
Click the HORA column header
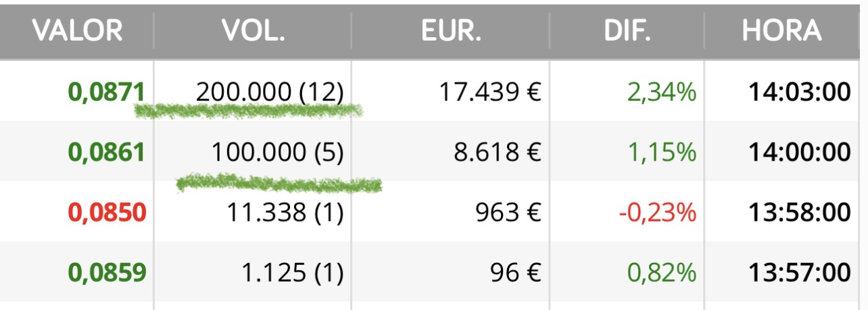781,31
